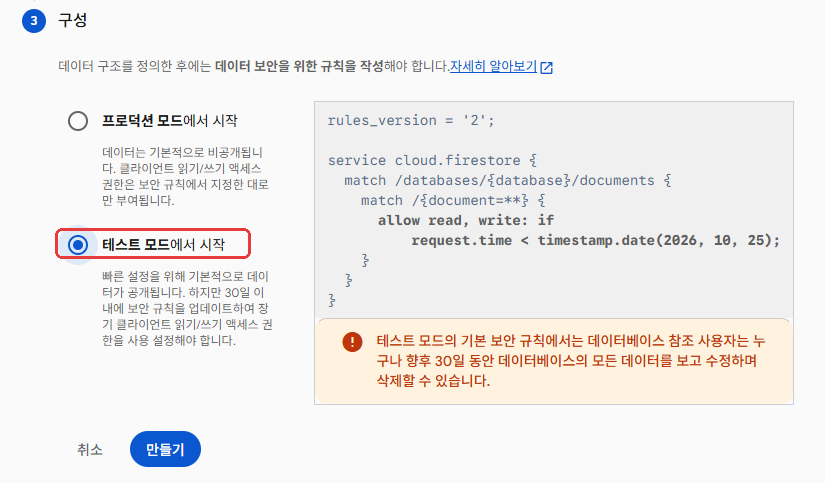Click the request.time < timestamp.date line
Screen dimensions: 825x483
click(596, 240)
